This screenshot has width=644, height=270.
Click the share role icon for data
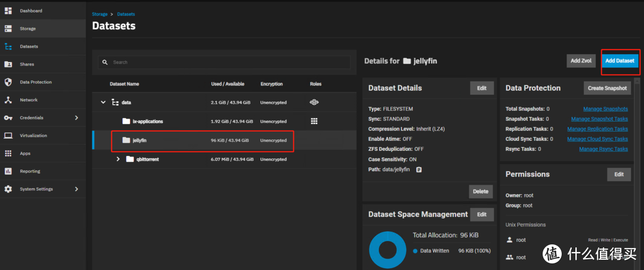coord(314,103)
